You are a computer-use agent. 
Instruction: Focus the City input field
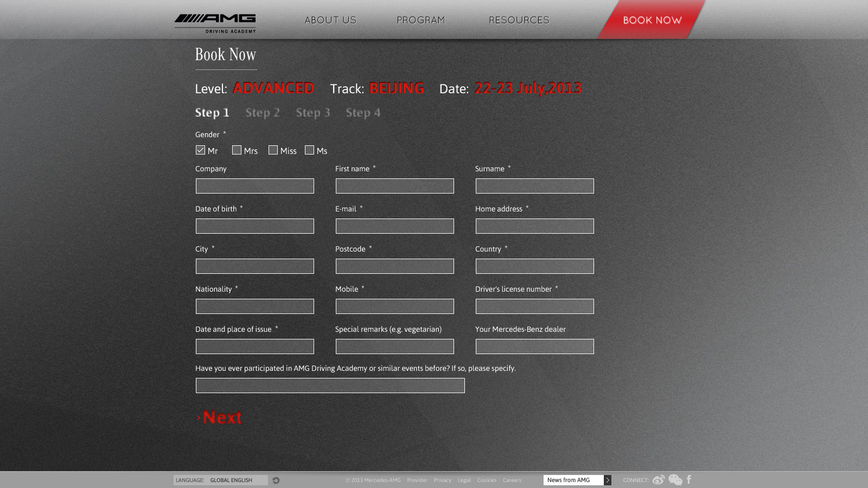(x=254, y=266)
